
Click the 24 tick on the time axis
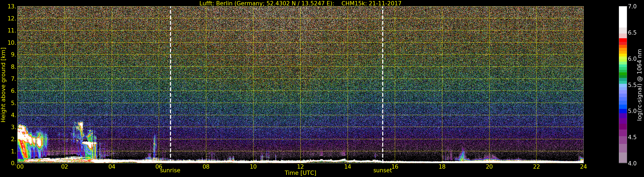tap(583, 166)
